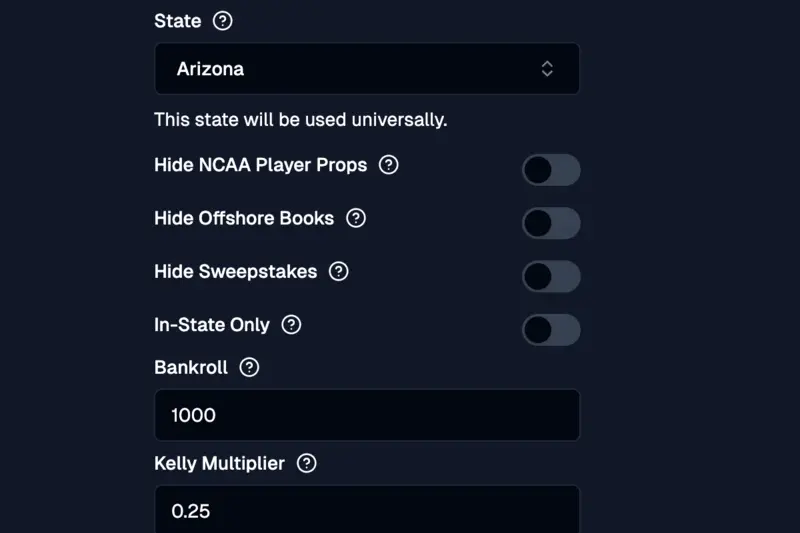Turn on the Hide Sweepstakes toggle
Screen dimensions: 800x533
(x=551, y=276)
